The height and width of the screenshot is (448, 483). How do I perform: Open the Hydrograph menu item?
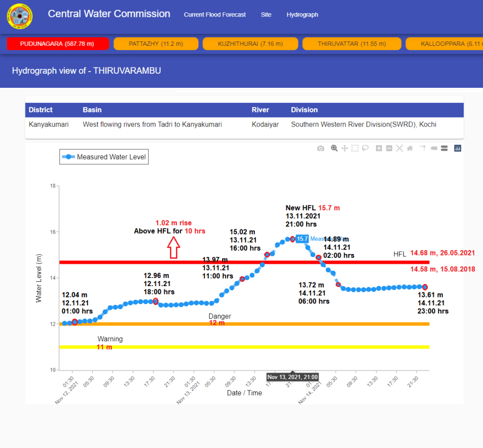click(302, 15)
